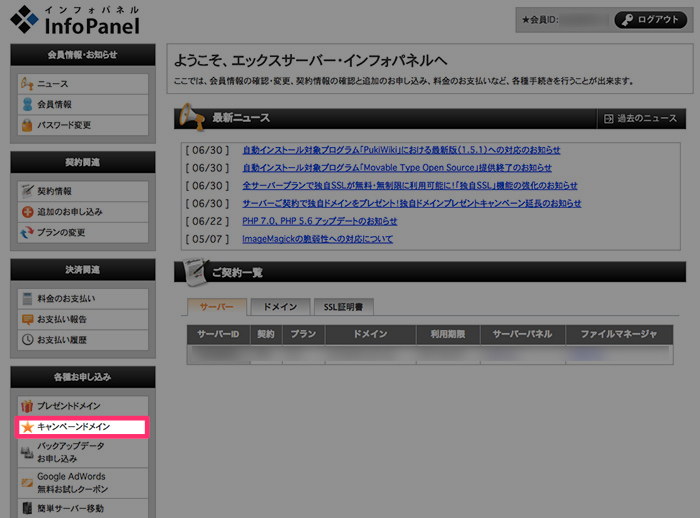This screenshot has width=700, height=518.
Task: Click the arrow icon in 過去のニュース
Action: (608, 118)
